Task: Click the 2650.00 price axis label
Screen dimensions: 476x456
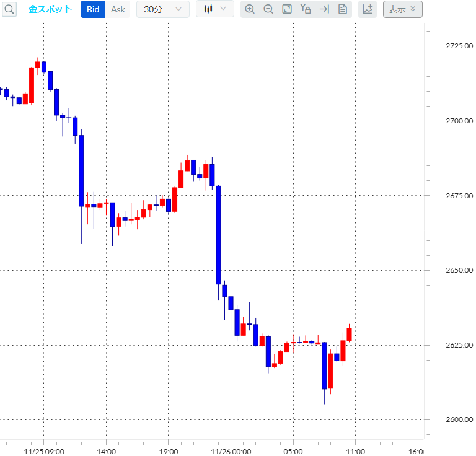Action: [x=459, y=270]
